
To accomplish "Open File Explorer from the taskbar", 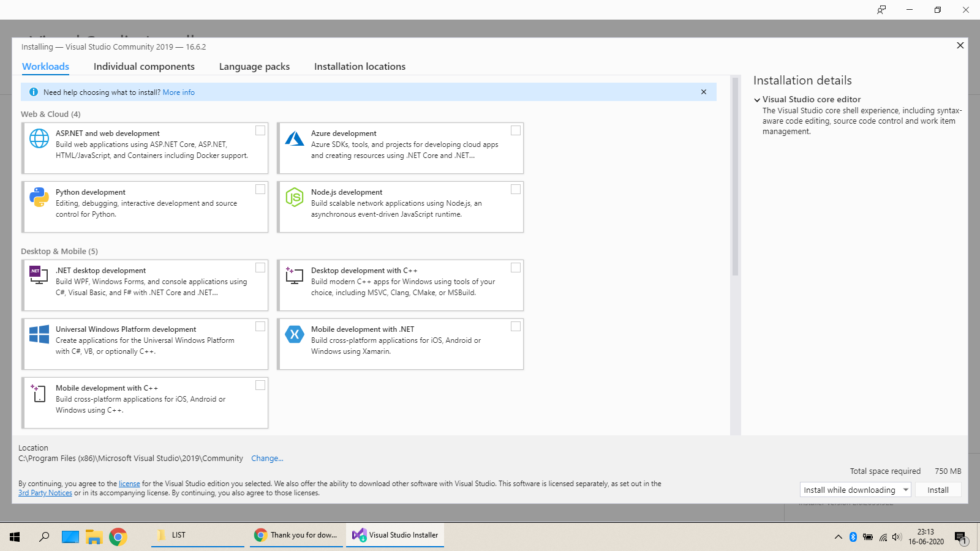I will point(94,537).
